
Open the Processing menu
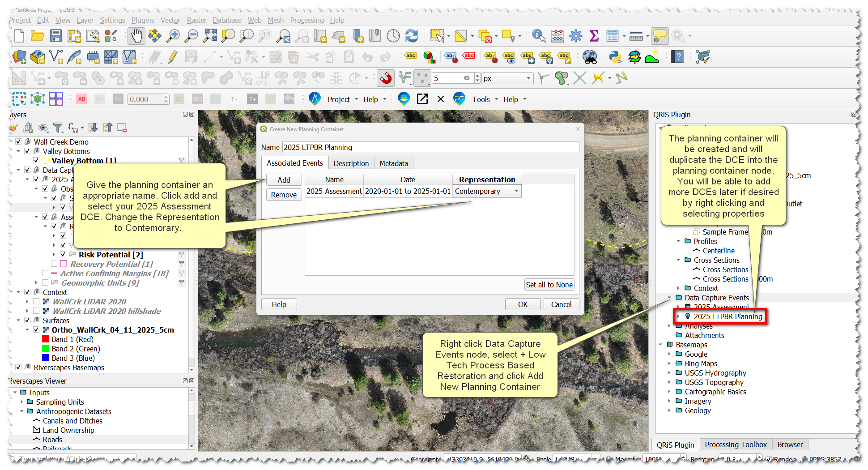coord(307,20)
